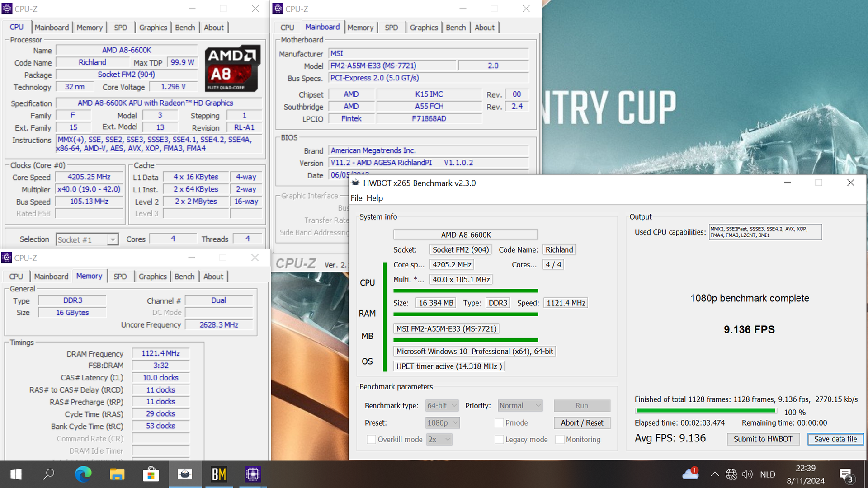
Task: Click the RAM green status bar
Action: (x=466, y=314)
